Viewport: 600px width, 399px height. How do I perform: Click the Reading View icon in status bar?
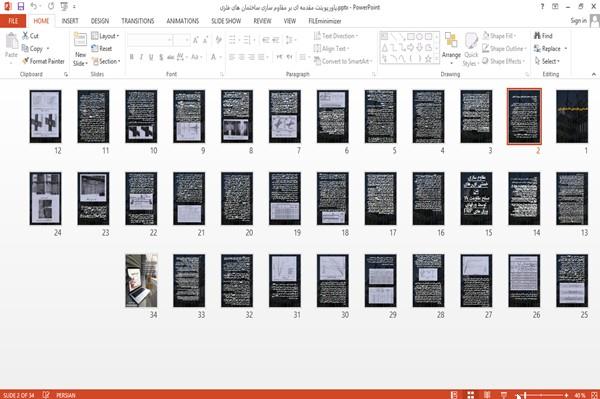487,395
